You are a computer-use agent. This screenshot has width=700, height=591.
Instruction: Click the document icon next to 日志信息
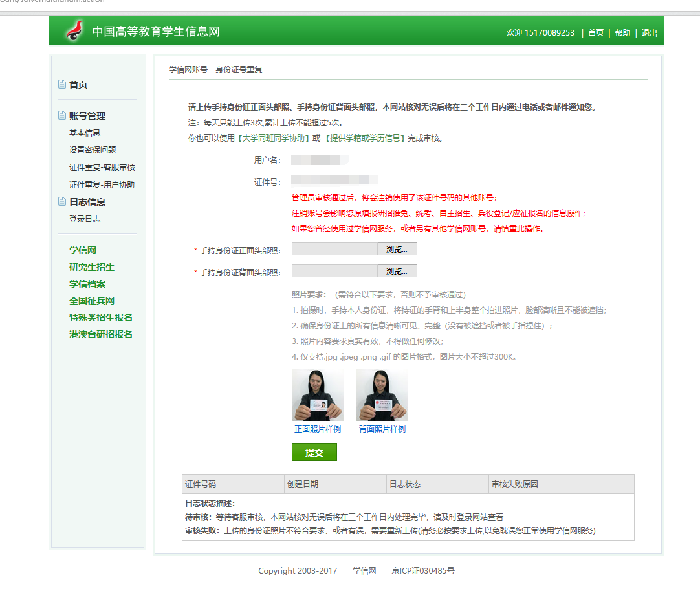coord(61,201)
